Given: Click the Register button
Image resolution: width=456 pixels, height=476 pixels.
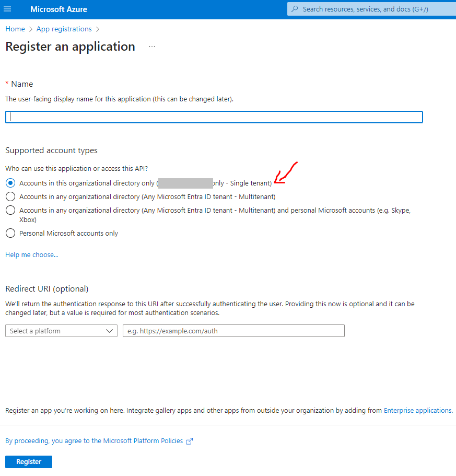Looking at the screenshot, I should [x=29, y=462].
